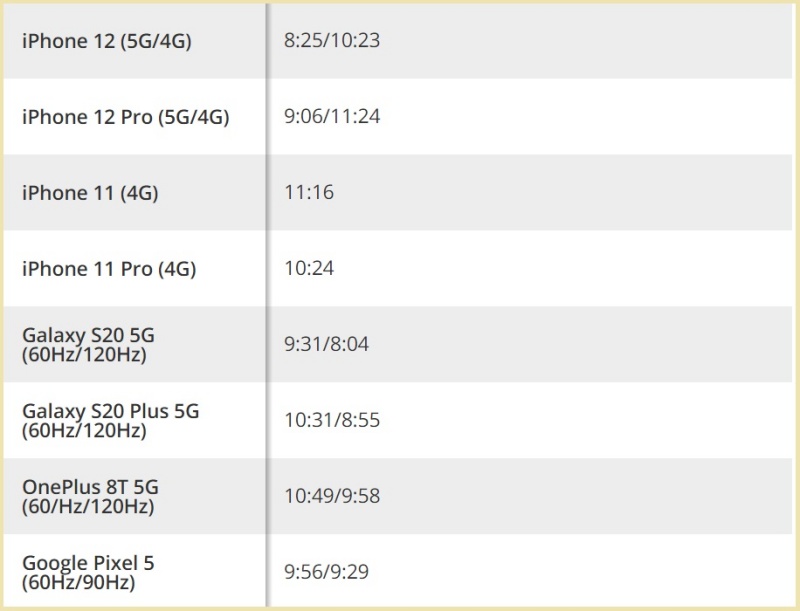
Task: Click the iPhone 12 (5G/4G) row label
Action: pyautogui.click(x=106, y=41)
